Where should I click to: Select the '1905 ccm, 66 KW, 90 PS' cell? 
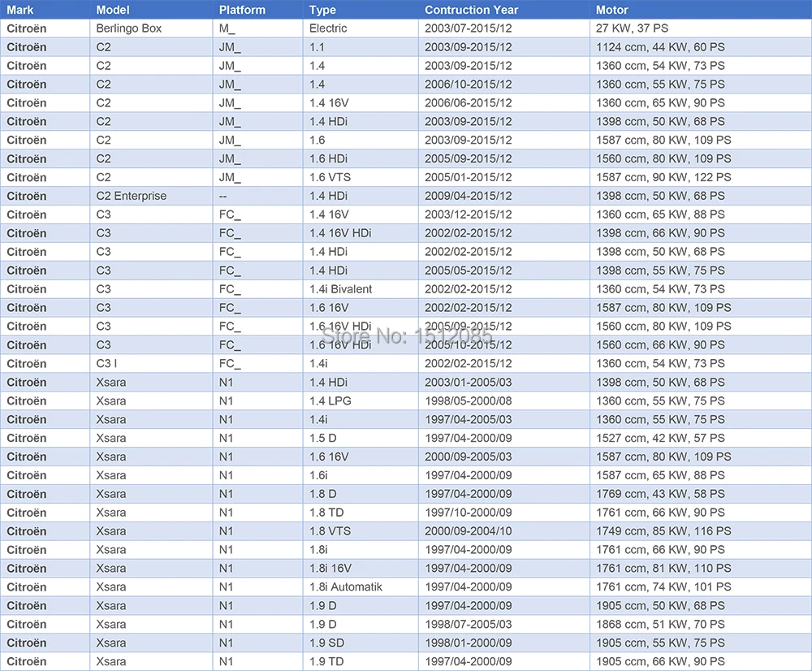pos(701,662)
